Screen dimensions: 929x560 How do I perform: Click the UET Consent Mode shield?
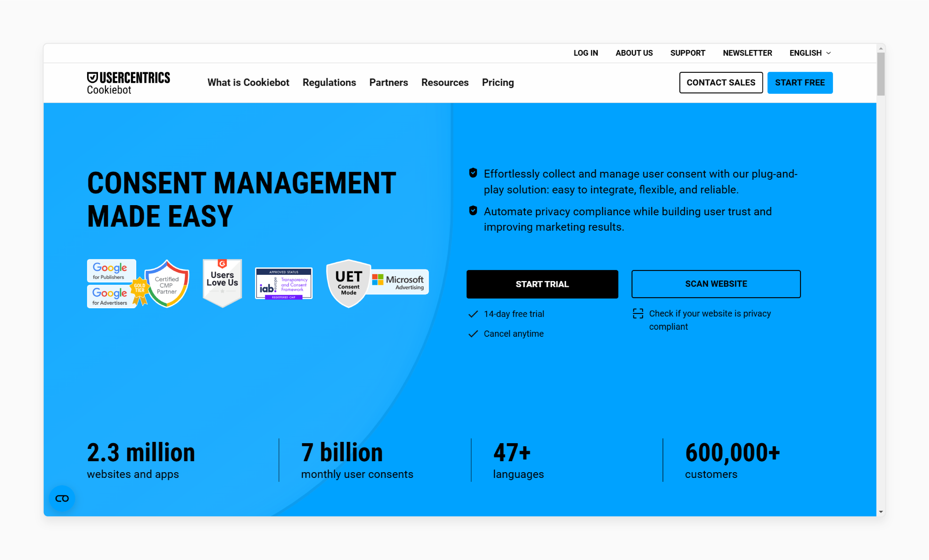pyautogui.click(x=348, y=283)
